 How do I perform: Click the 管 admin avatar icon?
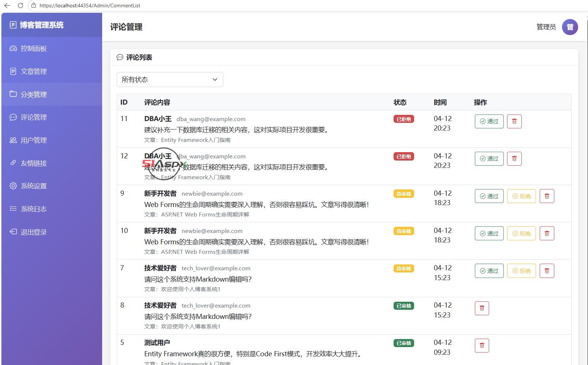pos(570,27)
